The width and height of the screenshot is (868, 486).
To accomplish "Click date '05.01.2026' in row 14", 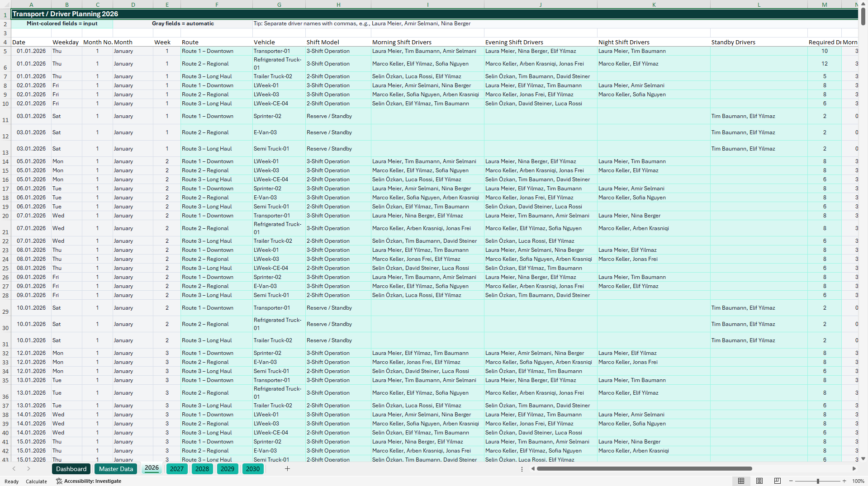I will [31, 161].
